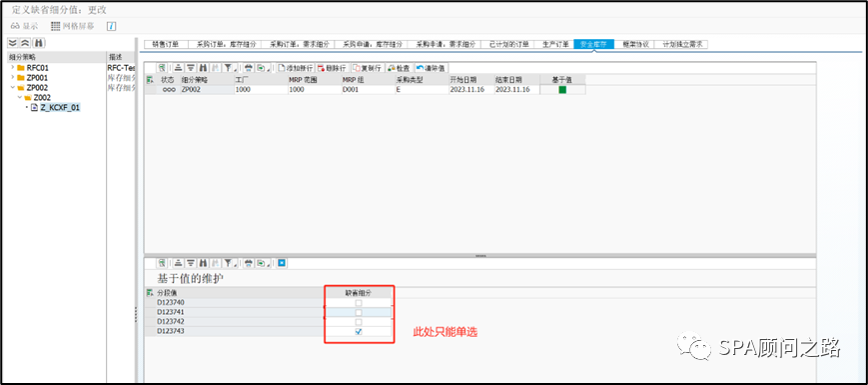Select the RFC01 folder label
The width and height of the screenshot is (868, 385).
click(x=38, y=68)
